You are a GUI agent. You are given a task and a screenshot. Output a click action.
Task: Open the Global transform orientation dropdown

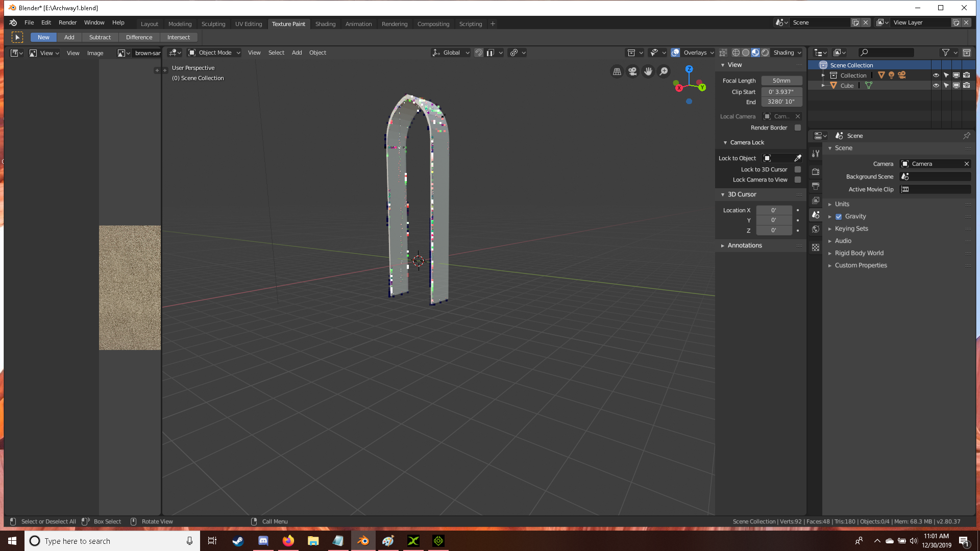coord(451,53)
